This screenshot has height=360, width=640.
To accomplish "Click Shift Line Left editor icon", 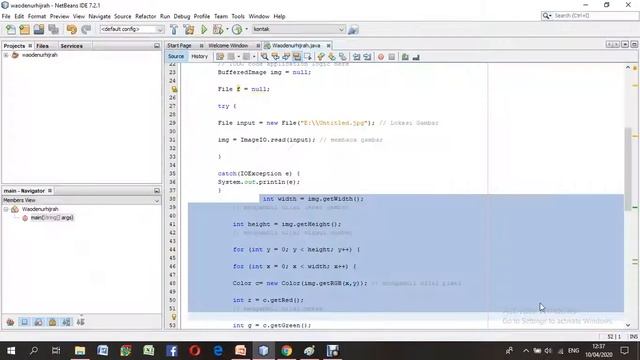I will (x=356, y=57).
